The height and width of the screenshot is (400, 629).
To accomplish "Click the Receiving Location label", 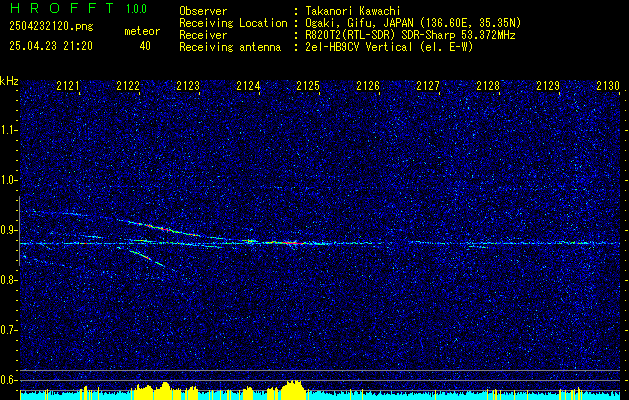I will click(x=233, y=23).
